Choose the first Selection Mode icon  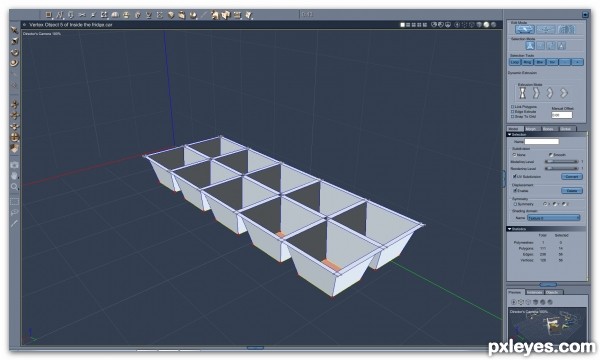[530, 46]
